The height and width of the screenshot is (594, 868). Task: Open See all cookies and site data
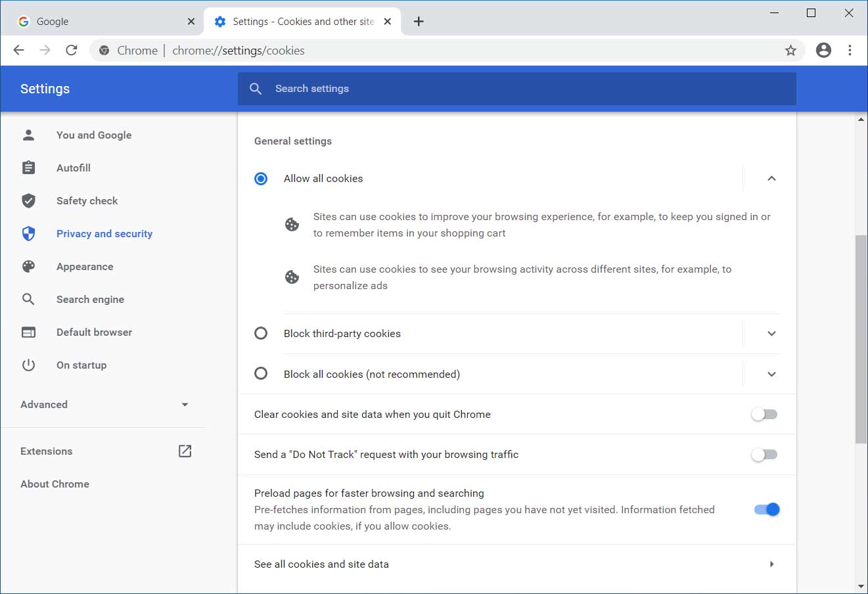pyautogui.click(x=516, y=564)
